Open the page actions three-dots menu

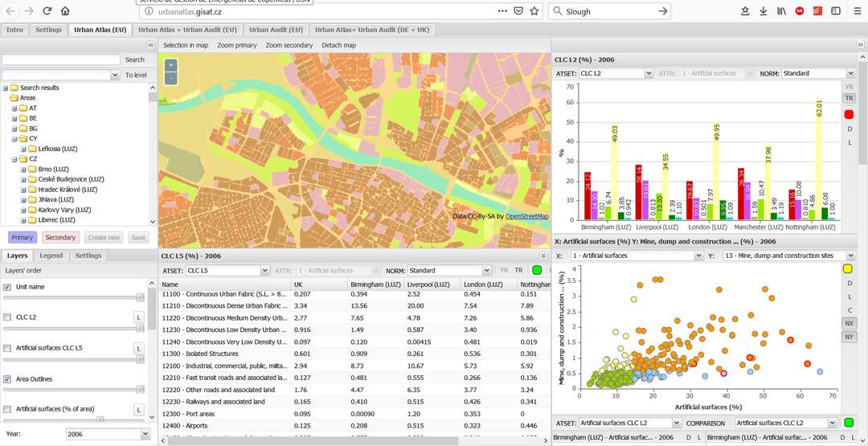click(x=502, y=11)
